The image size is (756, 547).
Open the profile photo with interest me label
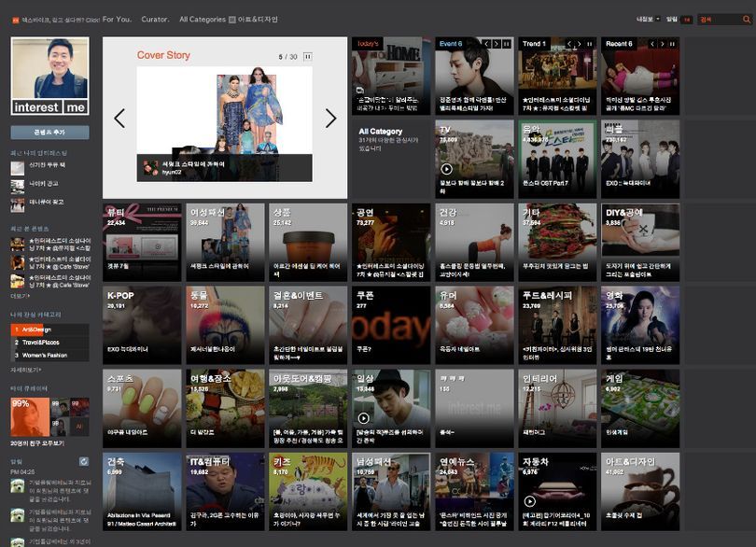pyautogui.click(x=50, y=77)
